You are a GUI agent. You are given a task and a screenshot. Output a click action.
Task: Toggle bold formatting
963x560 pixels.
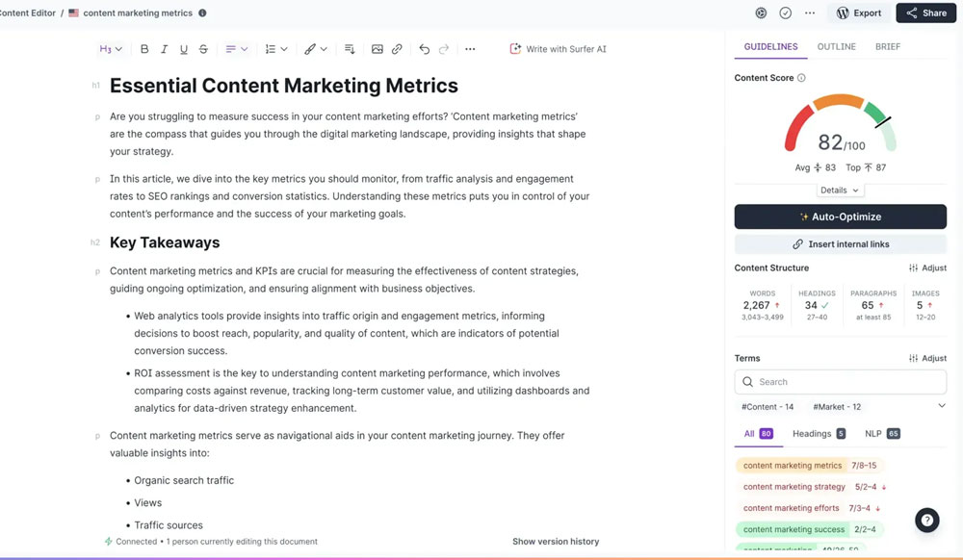144,49
